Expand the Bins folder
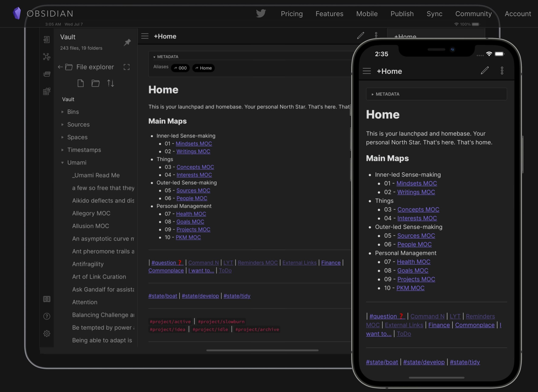This screenshot has height=392, width=538. point(73,112)
